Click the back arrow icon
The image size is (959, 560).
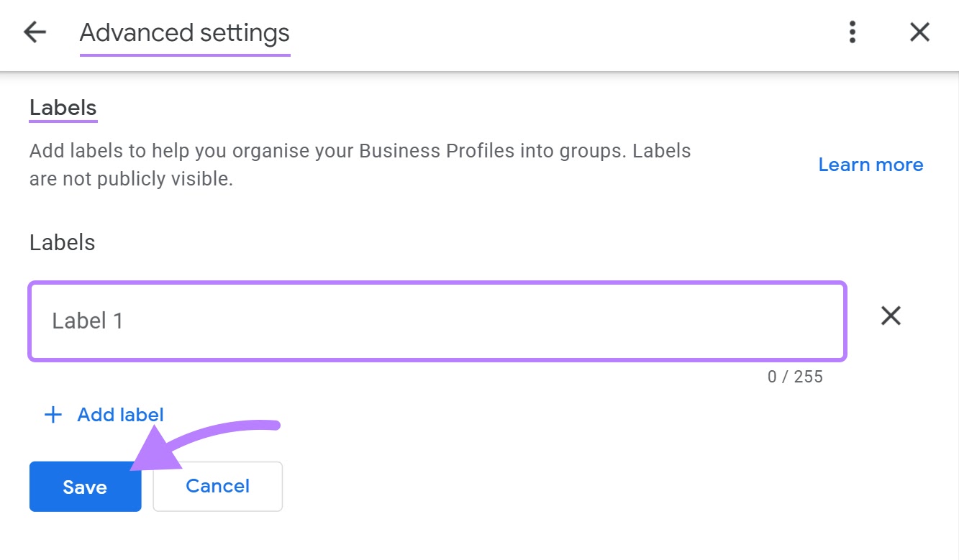point(35,32)
